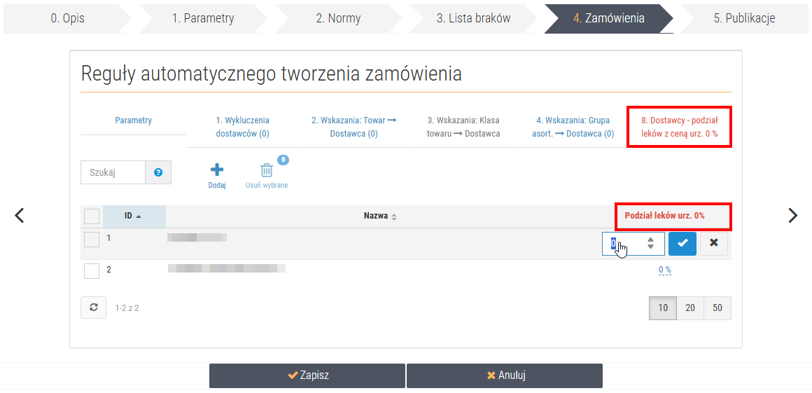Switch to step 2. Normy
Screen dimensions: 812x393
coord(338,19)
